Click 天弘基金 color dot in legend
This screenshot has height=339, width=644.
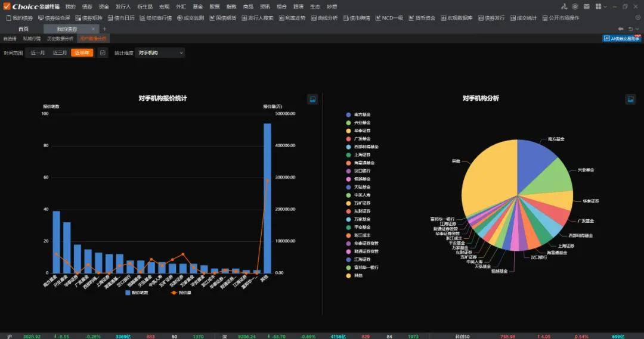click(x=348, y=187)
